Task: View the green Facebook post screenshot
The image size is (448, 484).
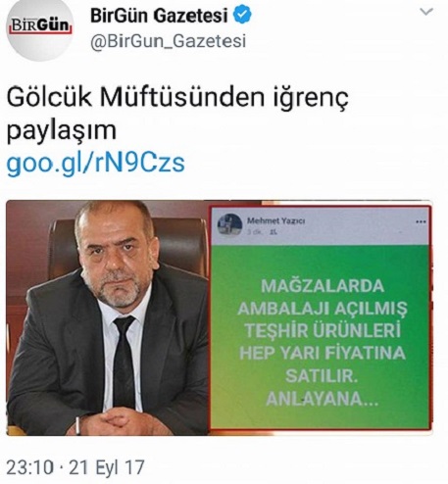Action: (320, 317)
